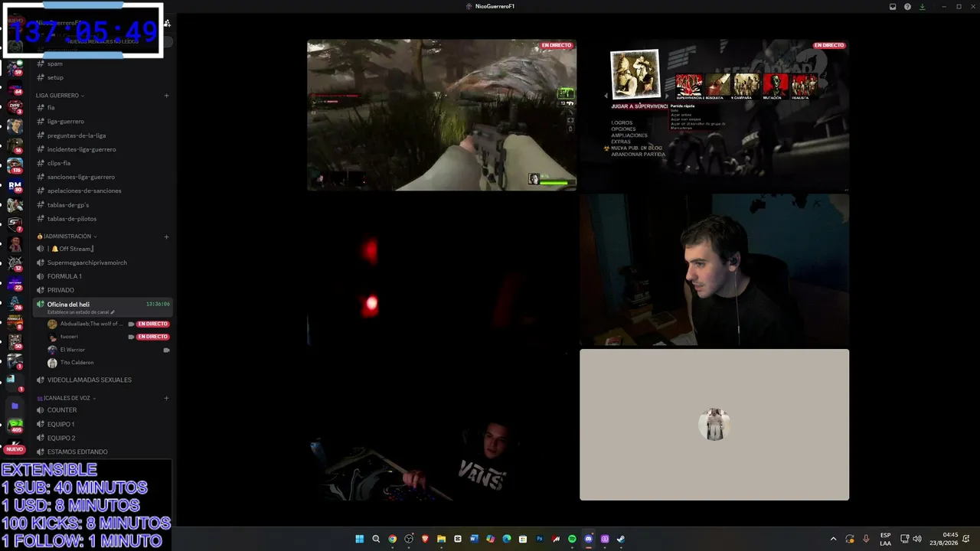Click user Abduallaeb in the voice channel
Viewport: 980px width, 551px height.
(x=85, y=324)
